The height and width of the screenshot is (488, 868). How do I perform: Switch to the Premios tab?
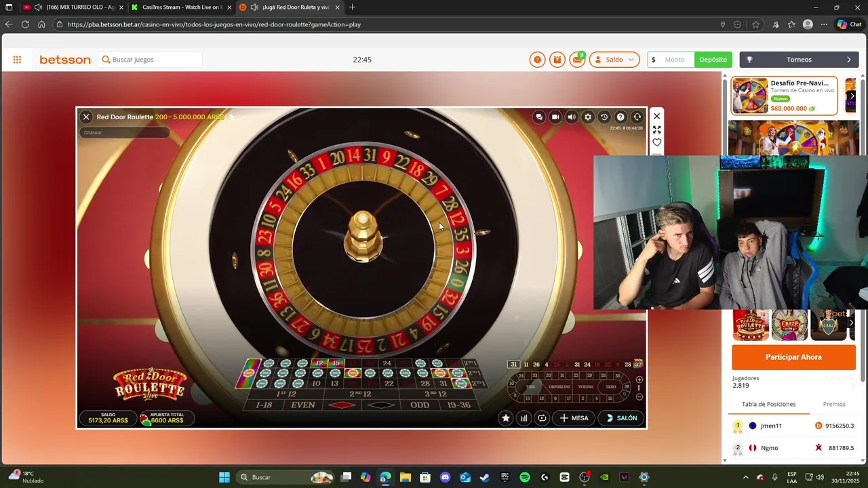pyautogui.click(x=834, y=404)
